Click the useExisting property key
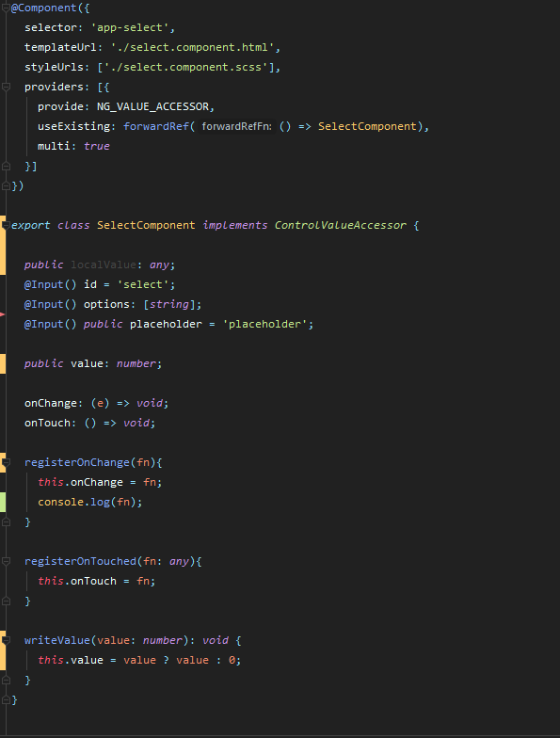Viewport: 560px width, 738px height. pyautogui.click(x=73, y=126)
